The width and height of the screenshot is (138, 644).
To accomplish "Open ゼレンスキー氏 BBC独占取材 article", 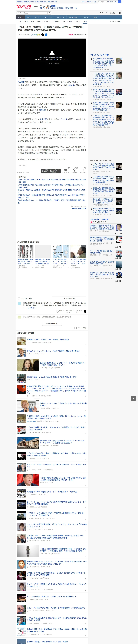I will (x=56, y=503).
